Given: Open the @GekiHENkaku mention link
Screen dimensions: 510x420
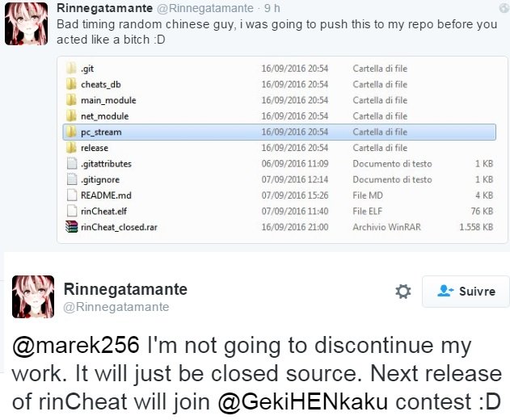Looking at the screenshot, I should 303,401.
